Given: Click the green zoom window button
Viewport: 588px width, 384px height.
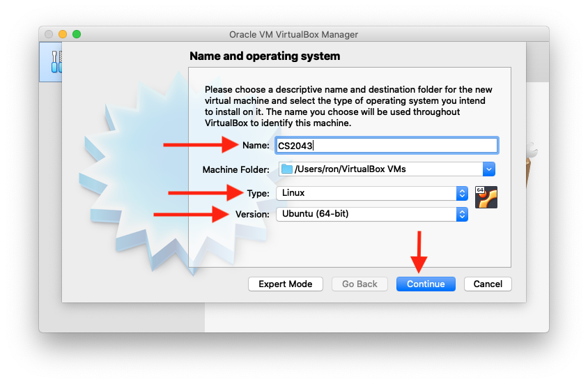Looking at the screenshot, I should pyautogui.click(x=77, y=34).
